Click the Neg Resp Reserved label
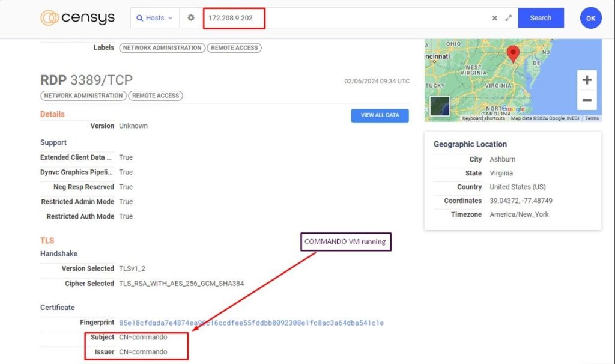 [x=83, y=187]
